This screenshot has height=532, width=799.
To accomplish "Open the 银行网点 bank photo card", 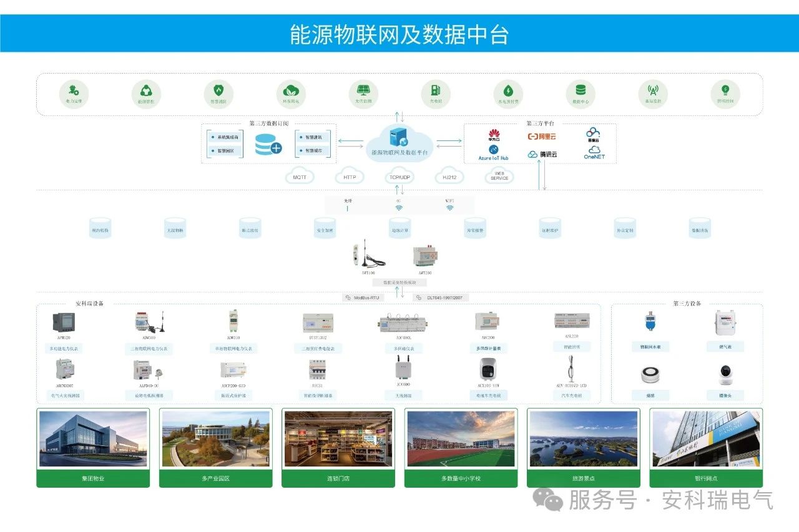I will 706,448.
